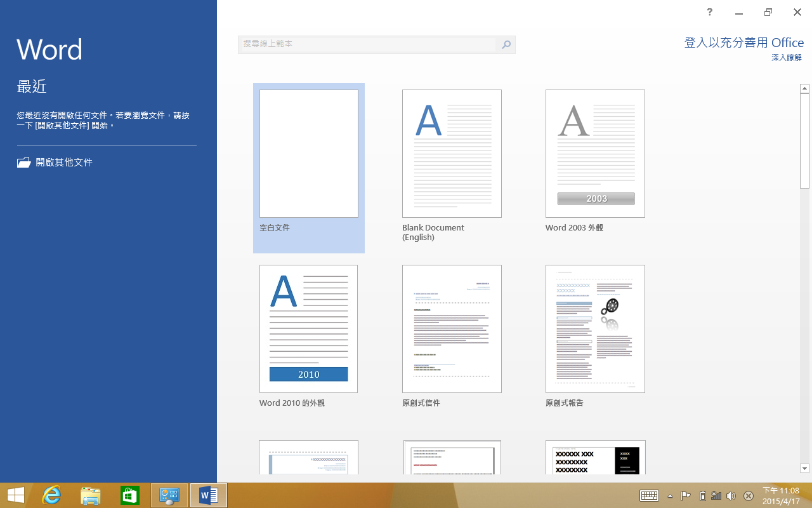Open the Action Center flag icon

click(686, 496)
